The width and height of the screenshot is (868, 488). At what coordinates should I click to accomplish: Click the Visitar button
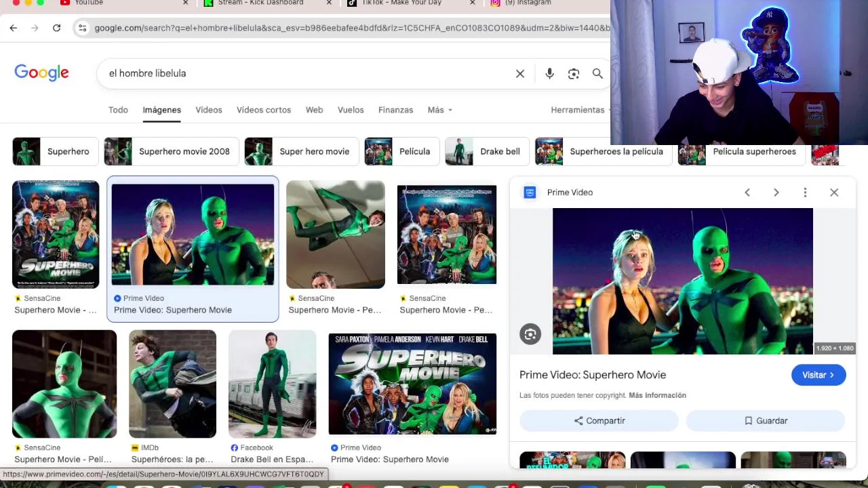coord(818,375)
